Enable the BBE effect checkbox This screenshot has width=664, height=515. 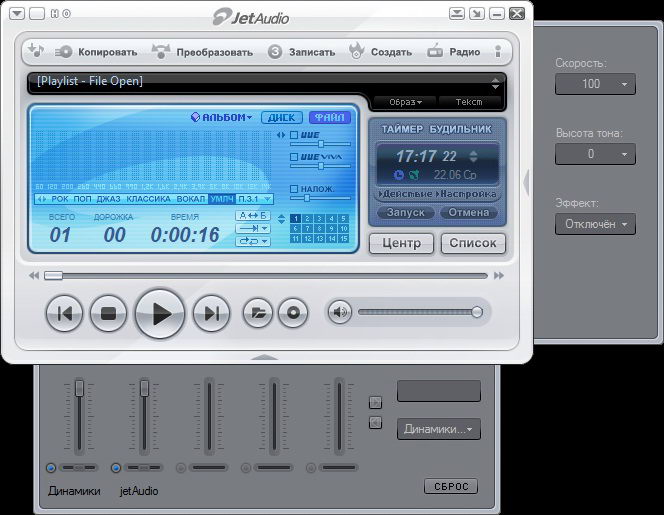293,134
